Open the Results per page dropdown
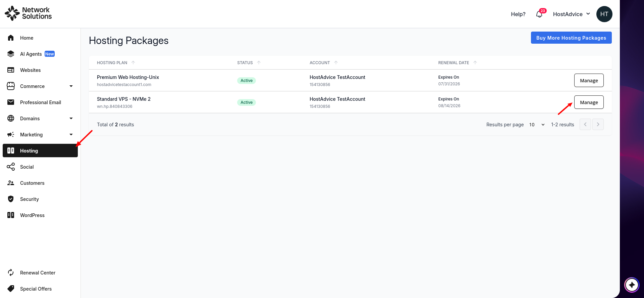This screenshot has width=644, height=298. [537, 125]
